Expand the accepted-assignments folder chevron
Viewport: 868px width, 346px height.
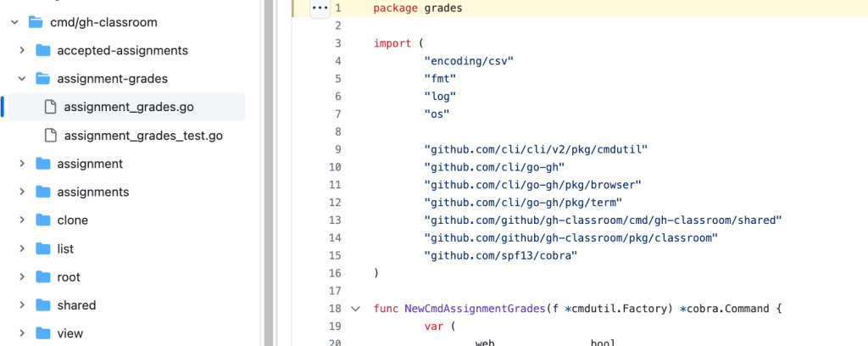tap(22, 50)
